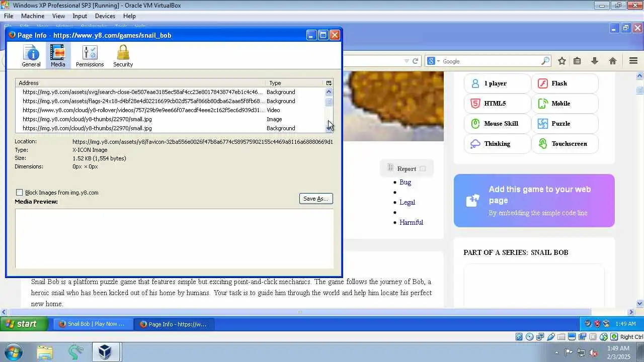Viewport: 644px width, 362px height.
Task: Open the Firefox bookmarks list icon
Action: tap(577, 61)
